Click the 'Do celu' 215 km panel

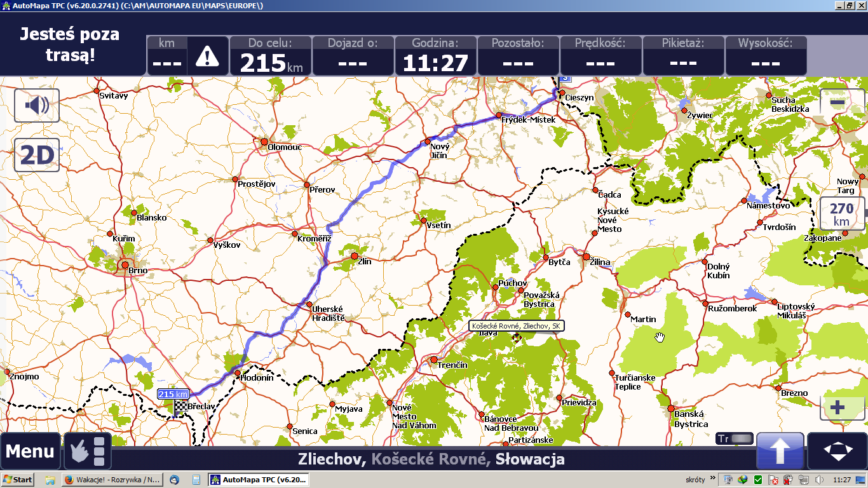[x=270, y=56]
